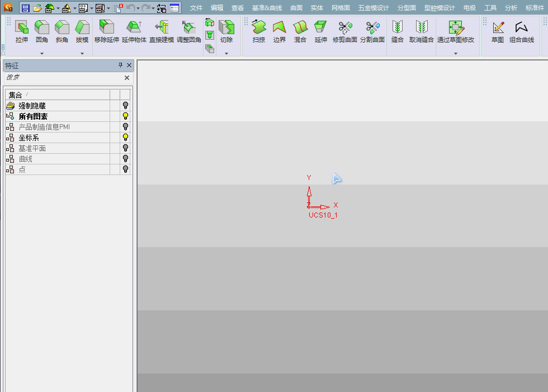This screenshot has width=548, height=392.
Task: Click the Redo arrow icon
Action: click(x=146, y=8)
